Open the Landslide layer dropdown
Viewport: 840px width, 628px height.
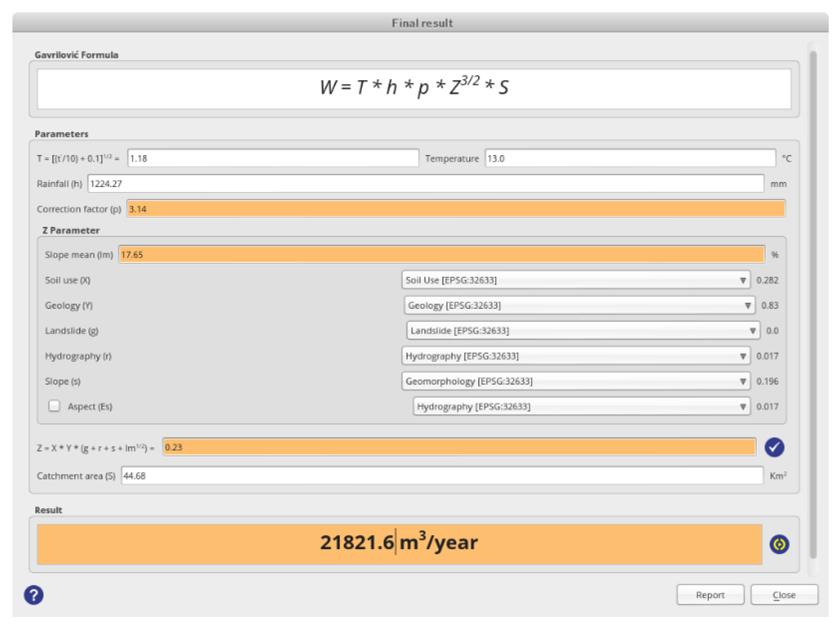click(x=583, y=330)
